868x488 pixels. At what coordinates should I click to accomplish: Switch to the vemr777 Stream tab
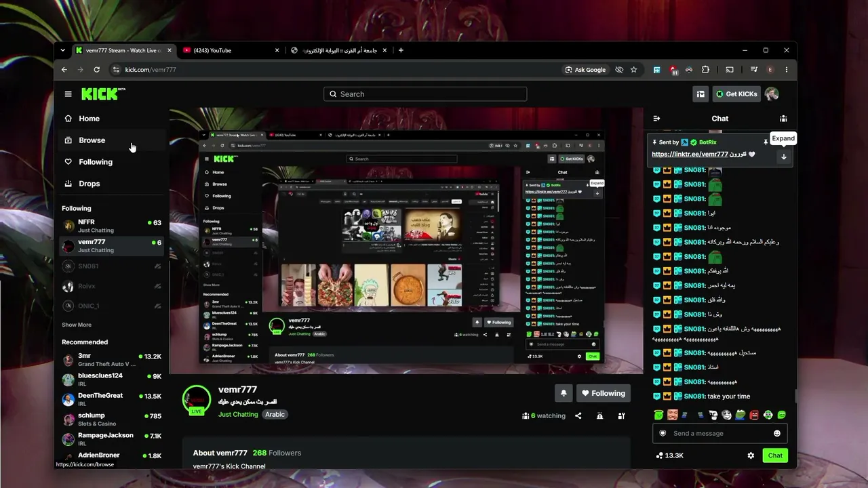tap(124, 50)
